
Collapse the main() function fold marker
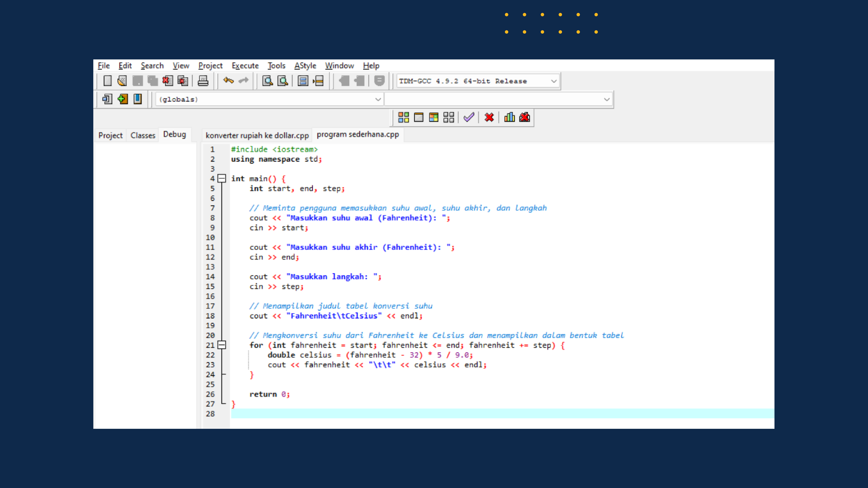click(x=222, y=178)
